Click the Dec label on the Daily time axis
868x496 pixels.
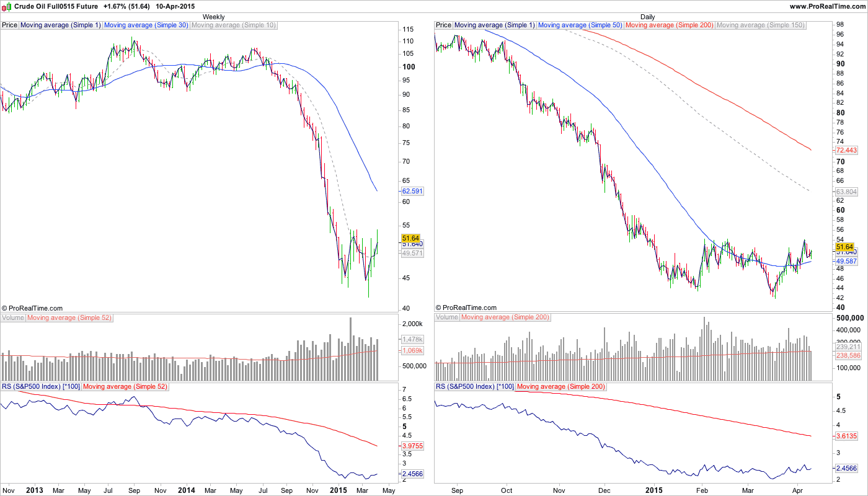[x=605, y=490]
